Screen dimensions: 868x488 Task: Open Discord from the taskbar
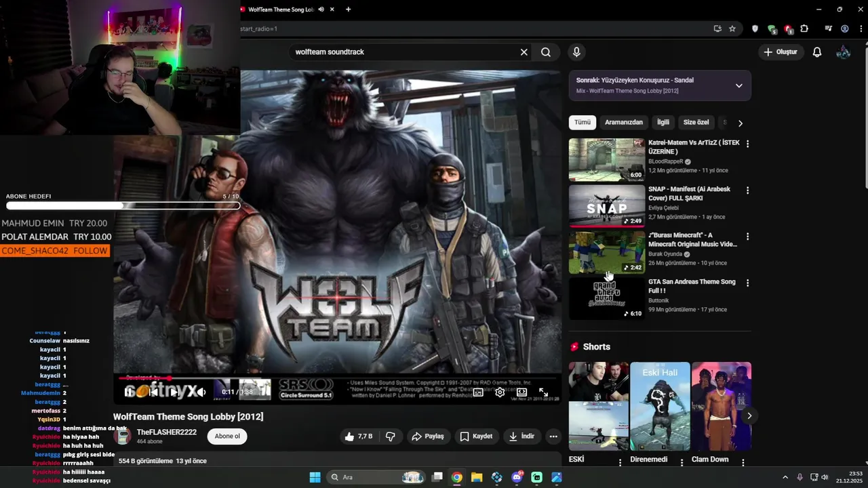pyautogui.click(x=517, y=477)
